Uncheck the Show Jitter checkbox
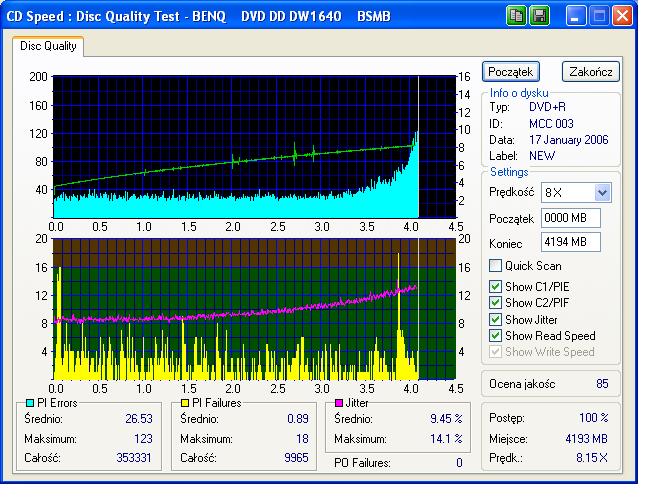Image resolution: width=650 pixels, height=500 pixels. pyautogui.click(x=495, y=320)
